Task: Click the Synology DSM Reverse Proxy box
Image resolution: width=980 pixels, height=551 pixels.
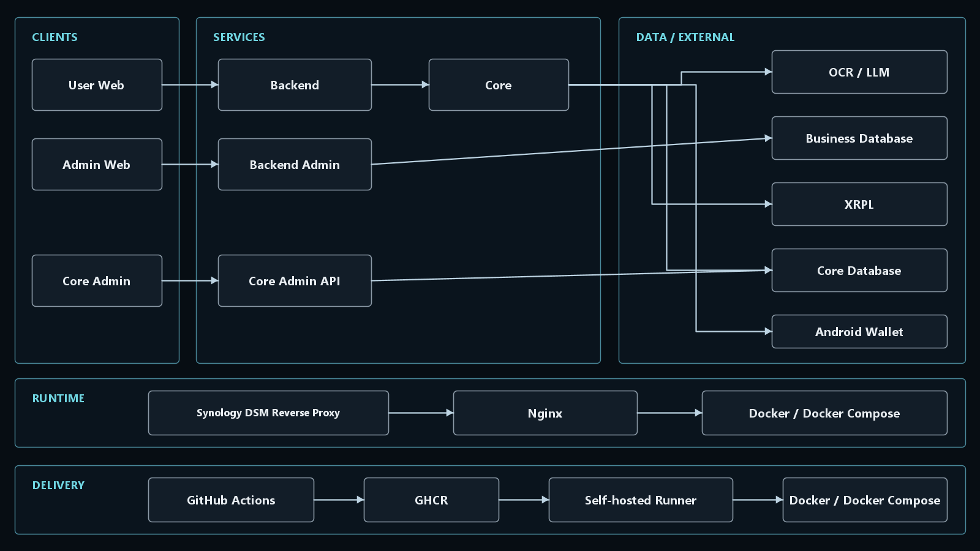Action: click(x=268, y=413)
